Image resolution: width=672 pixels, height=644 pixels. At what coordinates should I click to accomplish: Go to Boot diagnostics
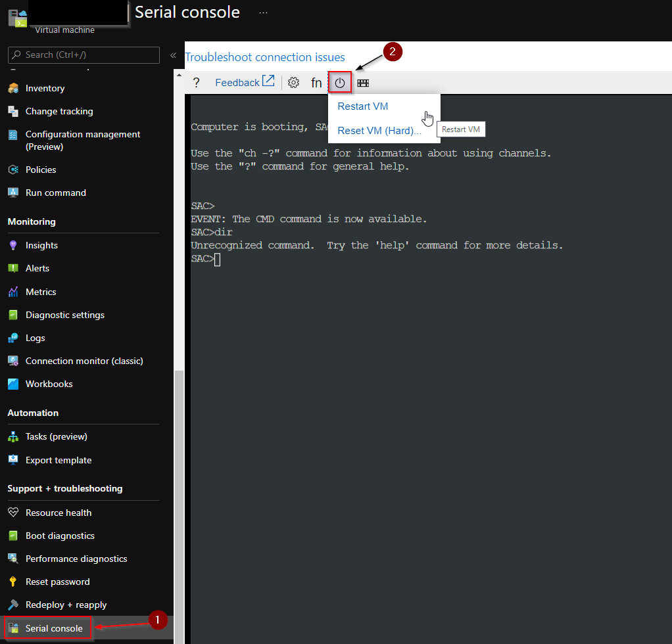[60, 536]
